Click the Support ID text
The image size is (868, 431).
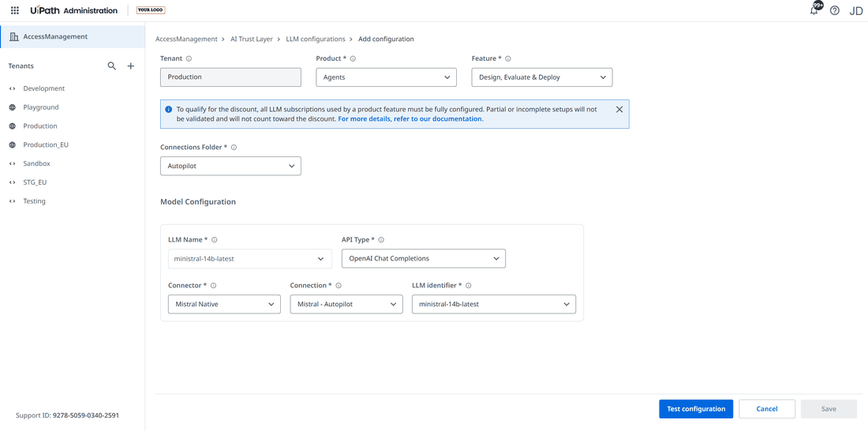click(x=68, y=415)
